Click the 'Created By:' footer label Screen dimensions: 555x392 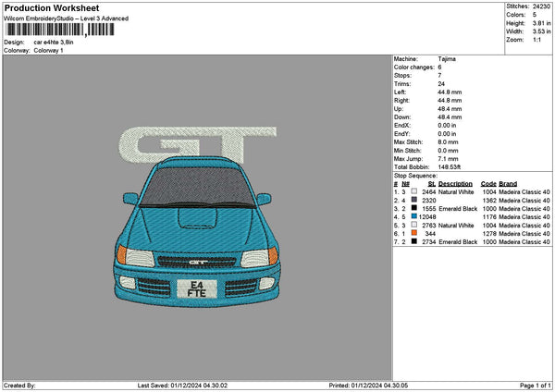(x=19, y=386)
